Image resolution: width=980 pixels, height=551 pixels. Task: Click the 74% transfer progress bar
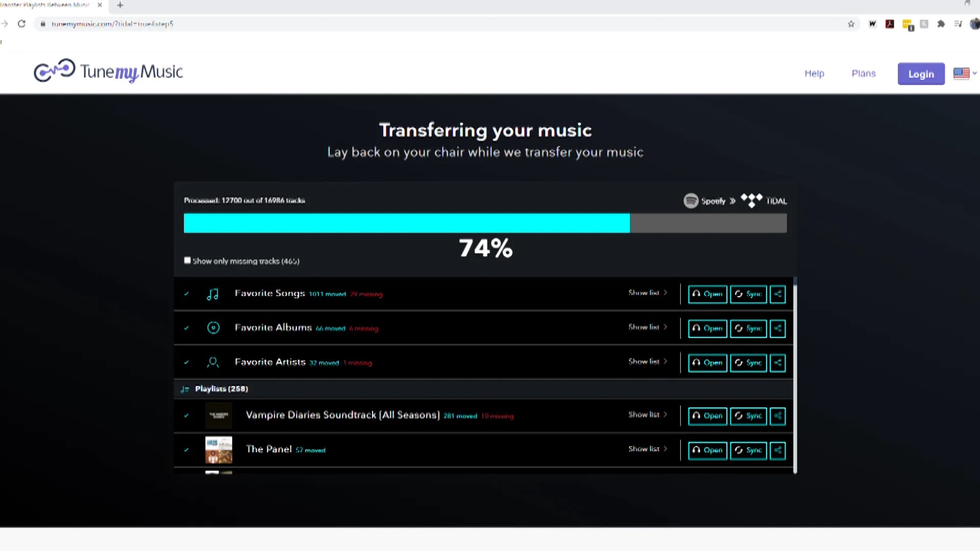485,223
